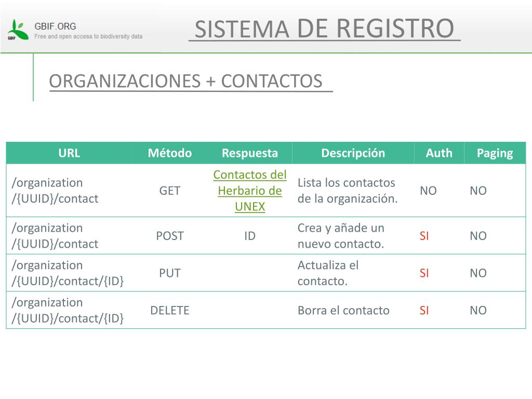Click the red 'SI' Auth value in POST row

pyautogui.click(x=424, y=236)
